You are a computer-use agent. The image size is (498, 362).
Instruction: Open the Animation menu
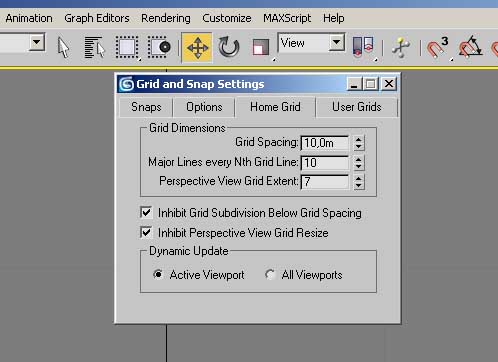coord(29,18)
